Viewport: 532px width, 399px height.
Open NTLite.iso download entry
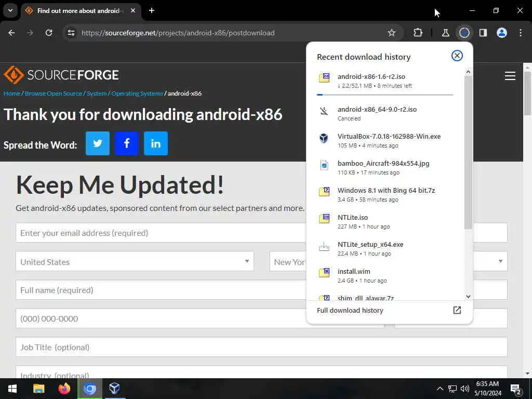tap(385, 221)
